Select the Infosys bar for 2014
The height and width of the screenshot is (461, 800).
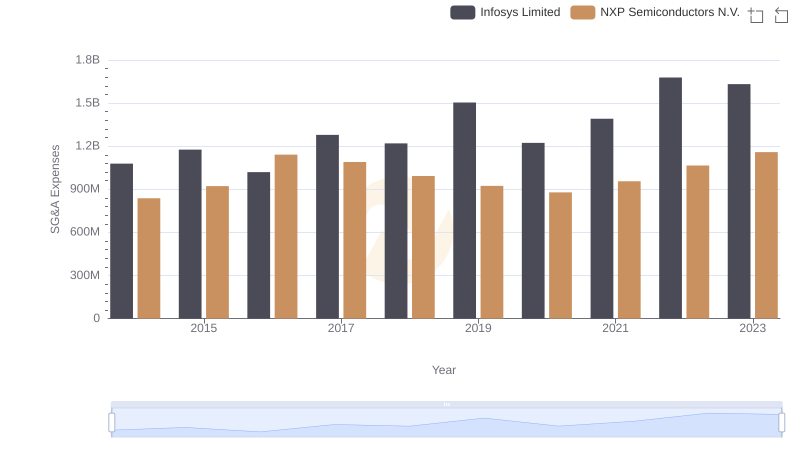(x=121, y=241)
